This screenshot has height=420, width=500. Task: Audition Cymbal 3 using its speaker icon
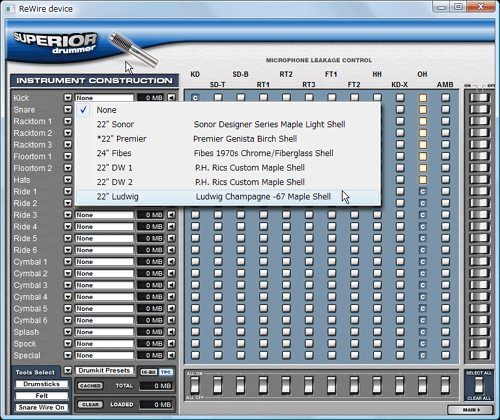click(x=171, y=285)
